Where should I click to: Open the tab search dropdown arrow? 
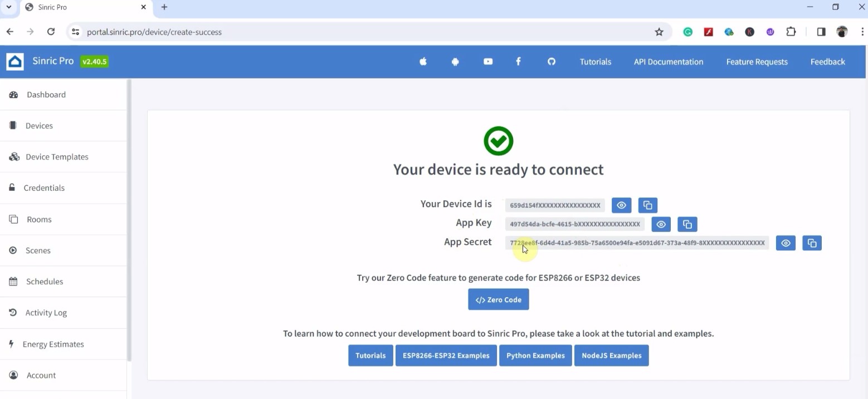click(9, 7)
